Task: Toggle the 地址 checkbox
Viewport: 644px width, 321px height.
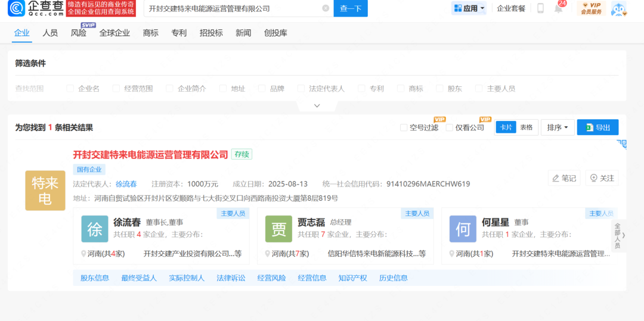Action: [x=223, y=88]
